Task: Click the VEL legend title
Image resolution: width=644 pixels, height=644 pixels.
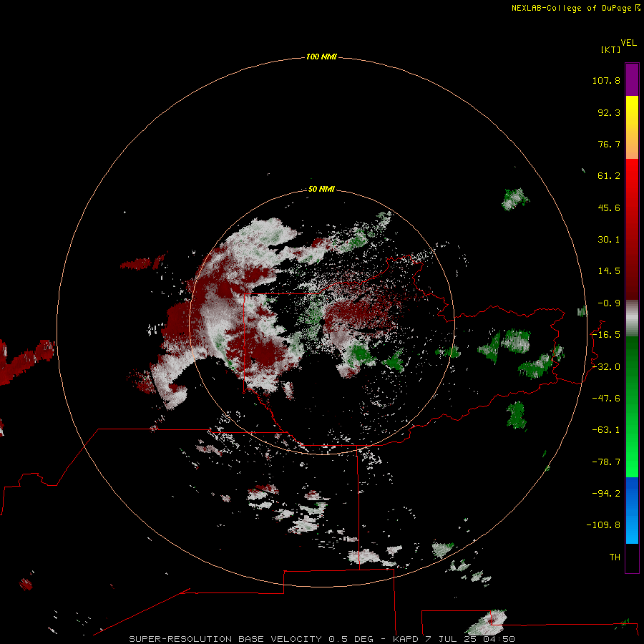Action: [x=628, y=43]
